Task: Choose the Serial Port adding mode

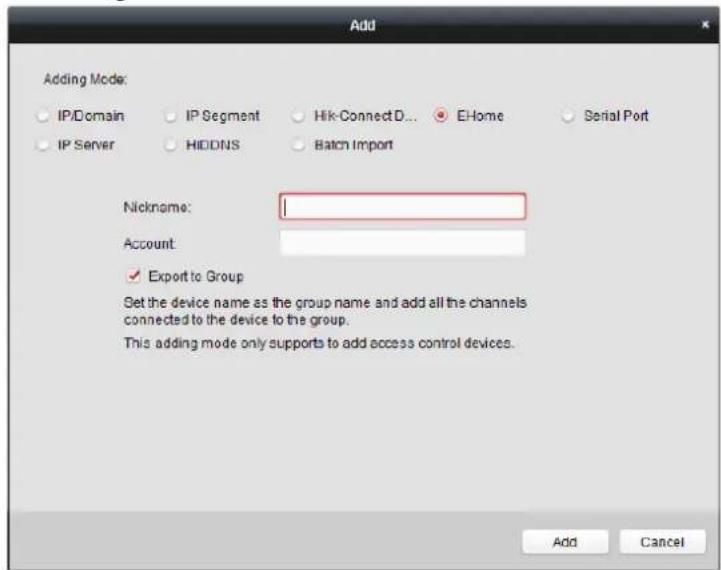Action: [568, 116]
